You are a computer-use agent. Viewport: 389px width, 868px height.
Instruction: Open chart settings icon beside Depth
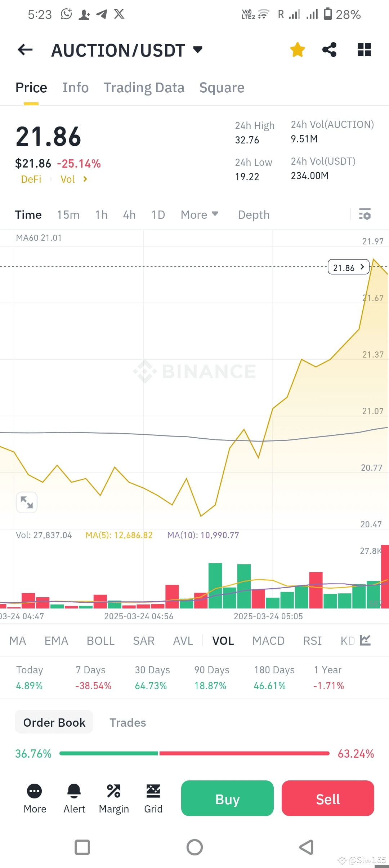365,214
